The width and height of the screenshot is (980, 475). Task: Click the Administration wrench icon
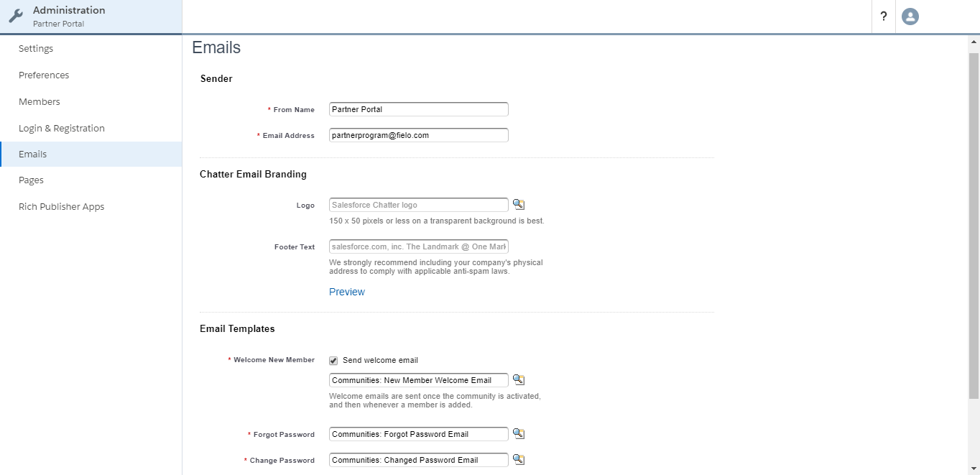pyautogui.click(x=16, y=17)
